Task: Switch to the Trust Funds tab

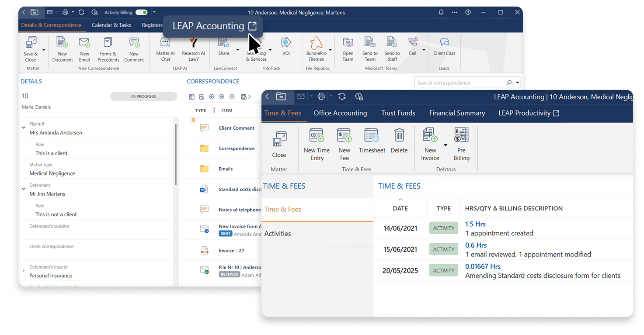Action: click(398, 113)
